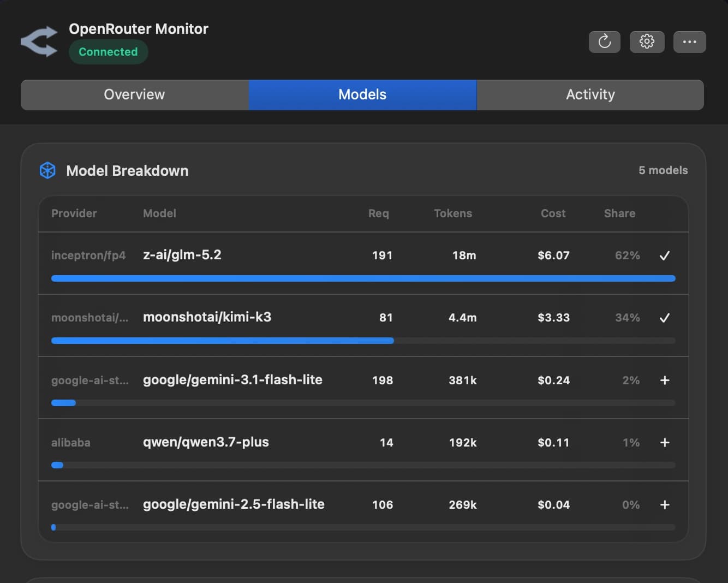Click the moonshotai/kimi-k3 share progress bar
The image size is (728, 583).
363,341
